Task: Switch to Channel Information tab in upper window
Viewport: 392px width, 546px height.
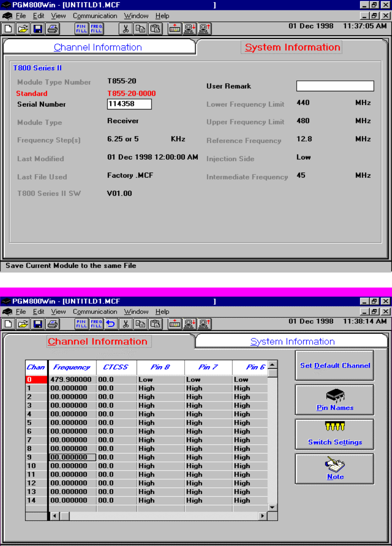Action: (x=98, y=47)
